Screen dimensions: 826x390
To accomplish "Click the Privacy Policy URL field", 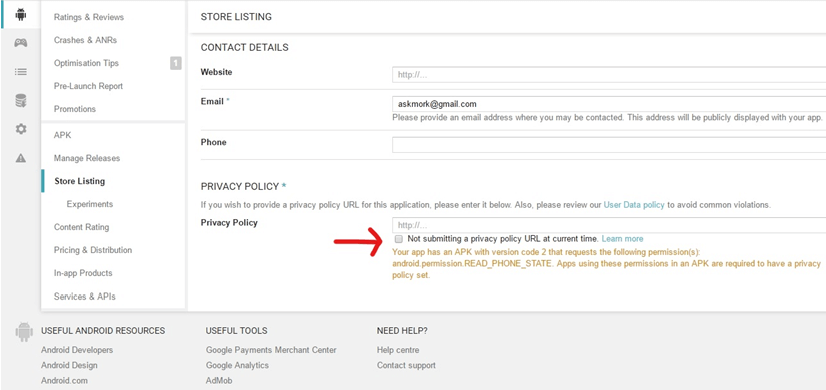I will pos(609,225).
